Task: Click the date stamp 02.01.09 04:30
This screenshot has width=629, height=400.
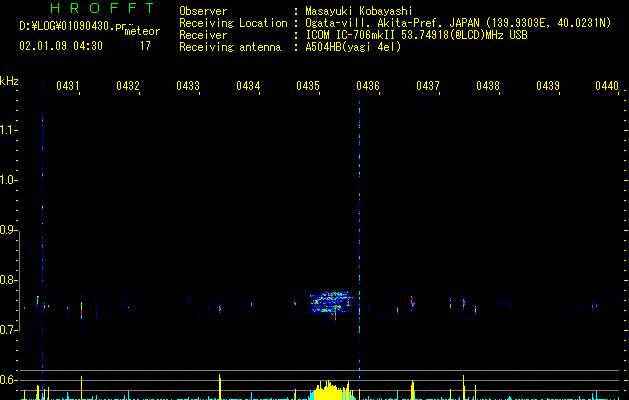Action: pos(61,46)
